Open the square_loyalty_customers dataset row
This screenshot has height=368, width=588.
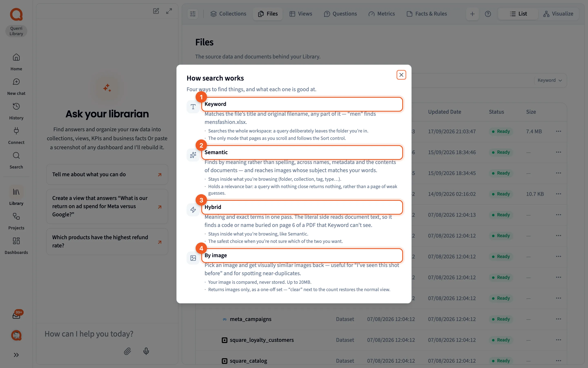coord(381,340)
